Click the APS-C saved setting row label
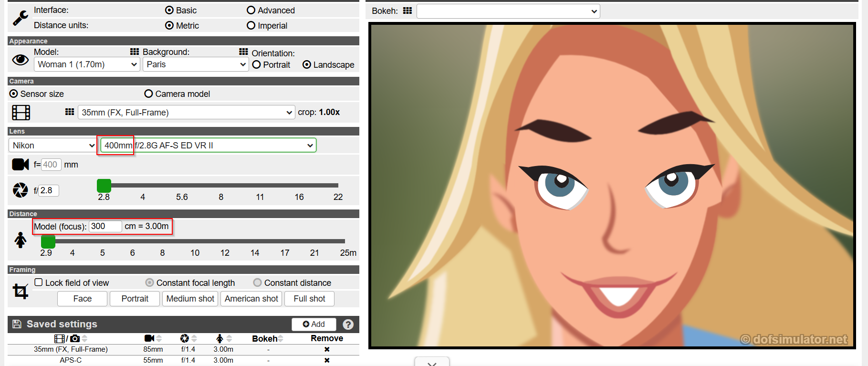Screen dimensions: 868x366 (71, 360)
